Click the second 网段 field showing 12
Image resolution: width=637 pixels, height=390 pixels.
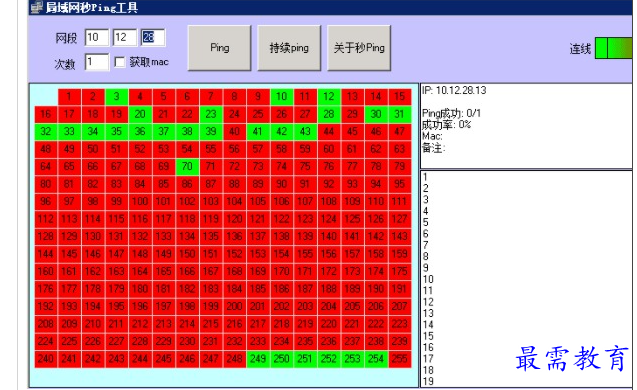coord(125,37)
